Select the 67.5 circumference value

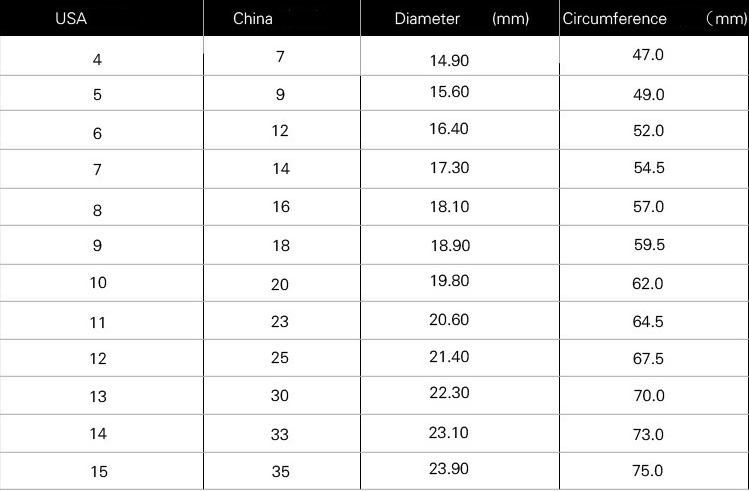click(x=648, y=359)
